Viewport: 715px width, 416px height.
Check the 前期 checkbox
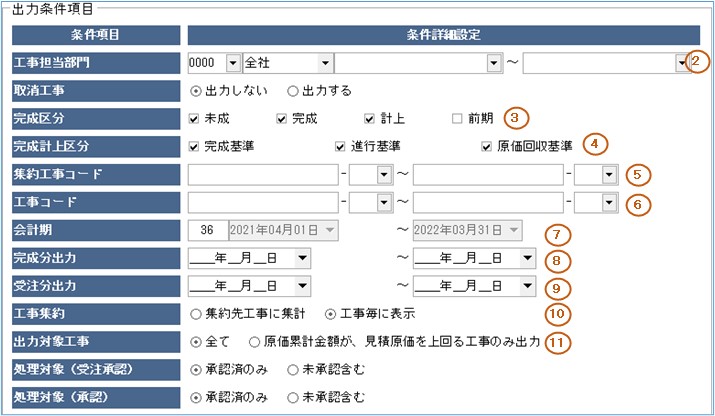[457, 118]
